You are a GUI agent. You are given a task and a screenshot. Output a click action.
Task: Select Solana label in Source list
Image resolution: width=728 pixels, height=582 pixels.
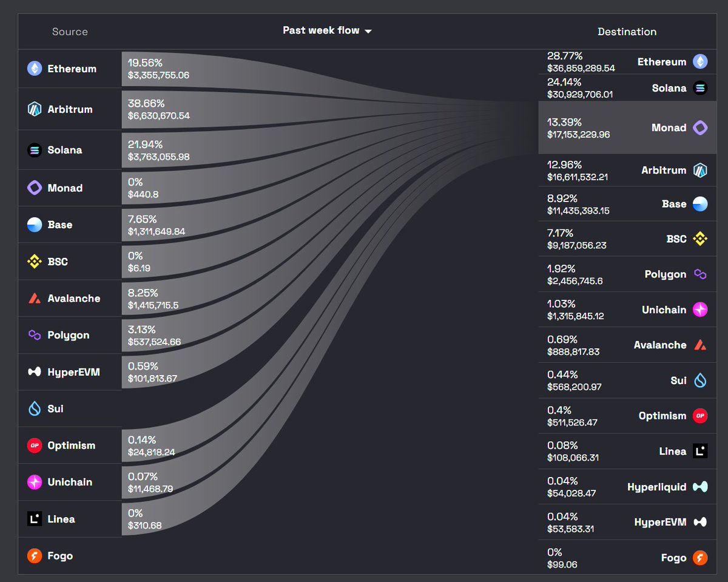pyautogui.click(x=65, y=150)
